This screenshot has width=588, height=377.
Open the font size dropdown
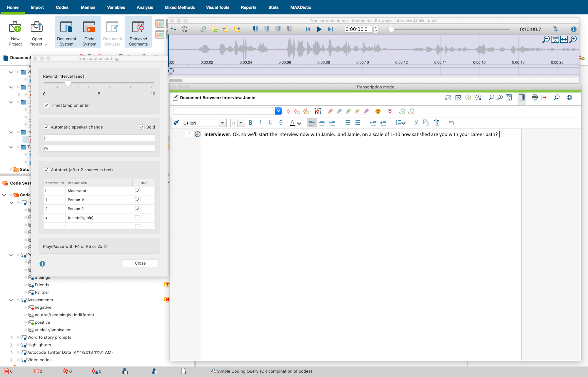[241, 123]
